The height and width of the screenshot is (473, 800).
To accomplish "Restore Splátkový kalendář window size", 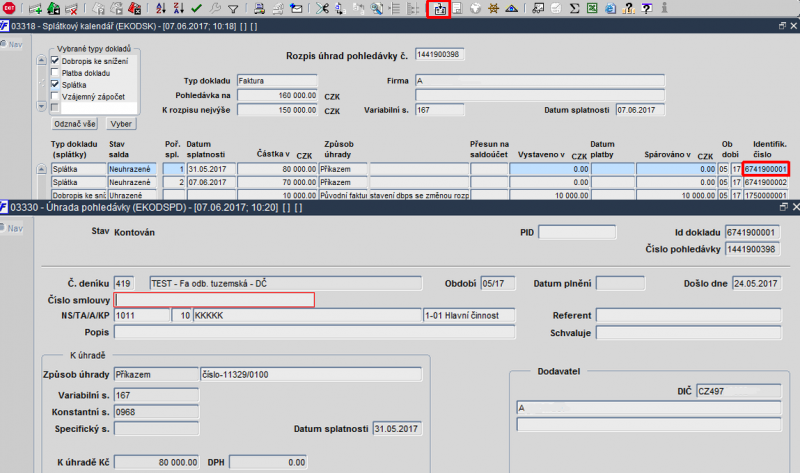I will coord(782,26).
